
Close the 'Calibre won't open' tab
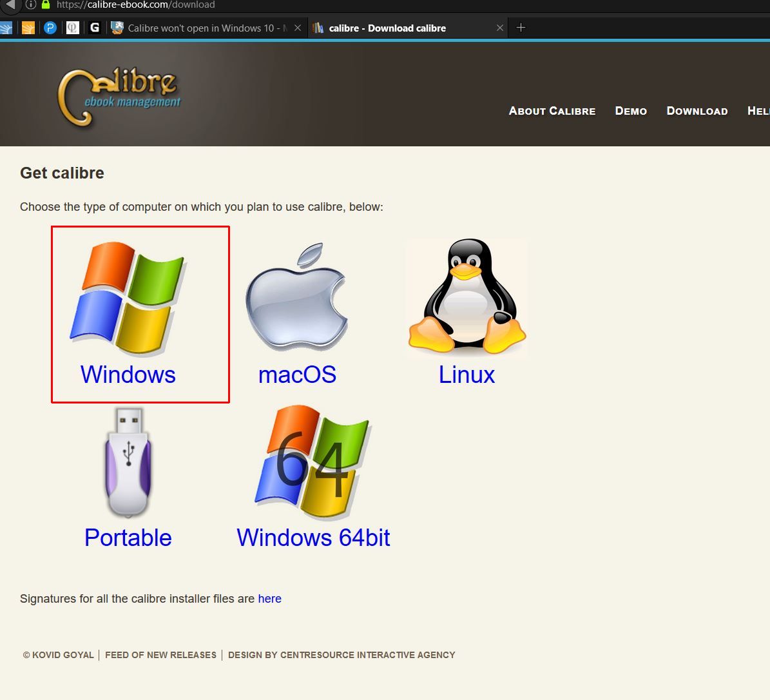pyautogui.click(x=298, y=28)
